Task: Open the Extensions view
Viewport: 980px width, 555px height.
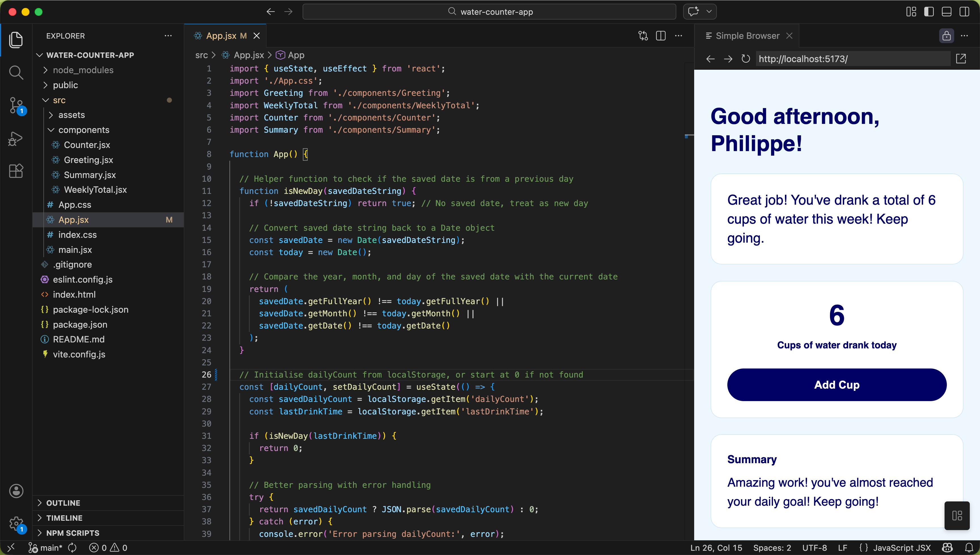Action: pos(16,171)
